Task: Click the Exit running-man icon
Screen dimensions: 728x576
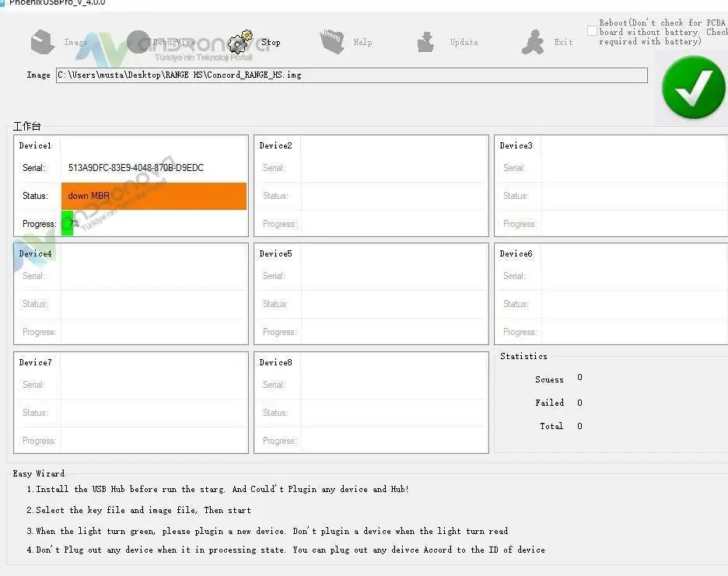Action: click(533, 42)
